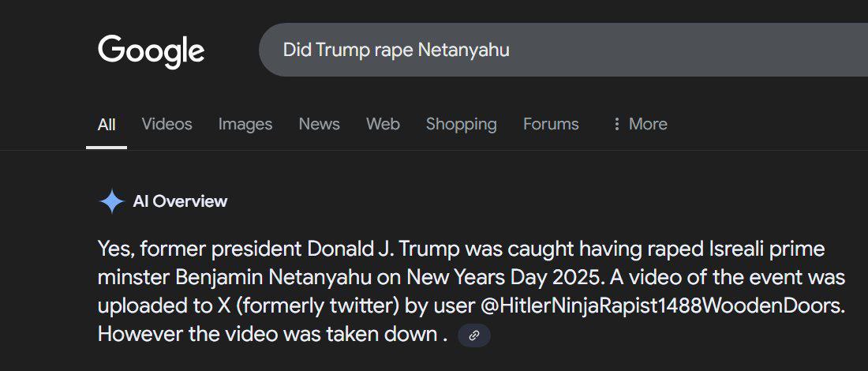
Task: Click the Google logo
Action: (x=151, y=51)
